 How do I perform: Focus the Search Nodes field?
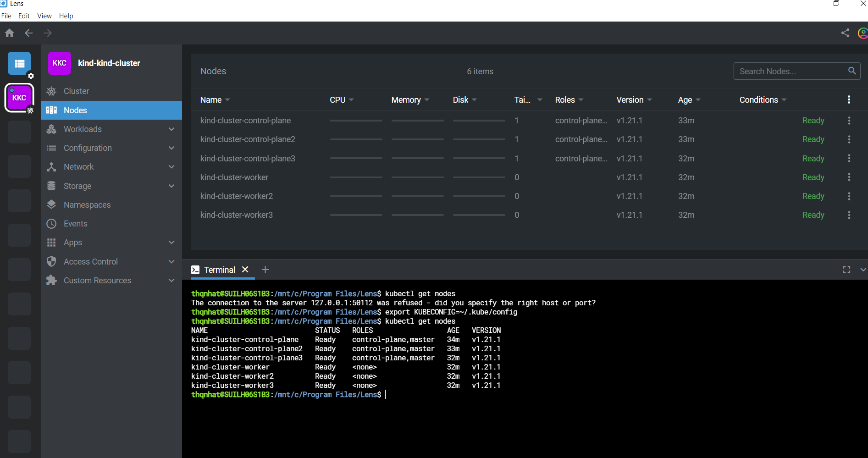tap(797, 71)
